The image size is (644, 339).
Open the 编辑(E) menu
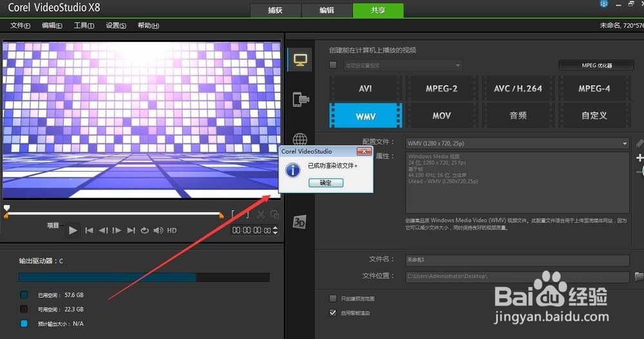pos(52,26)
